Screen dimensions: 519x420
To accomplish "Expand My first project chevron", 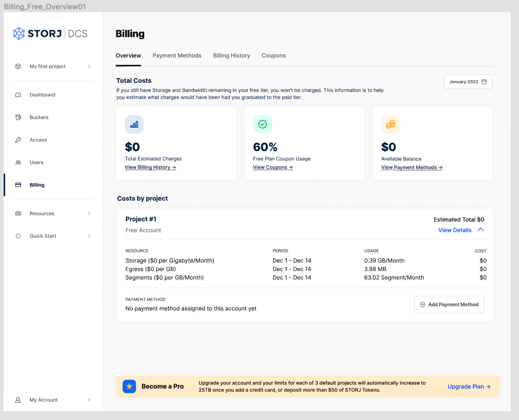I will [x=89, y=66].
